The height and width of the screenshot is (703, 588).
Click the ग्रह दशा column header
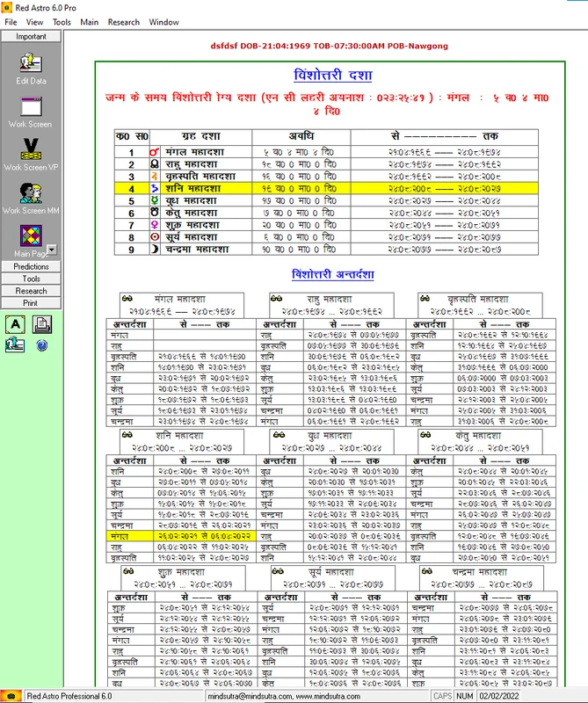(x=200, y=136)
